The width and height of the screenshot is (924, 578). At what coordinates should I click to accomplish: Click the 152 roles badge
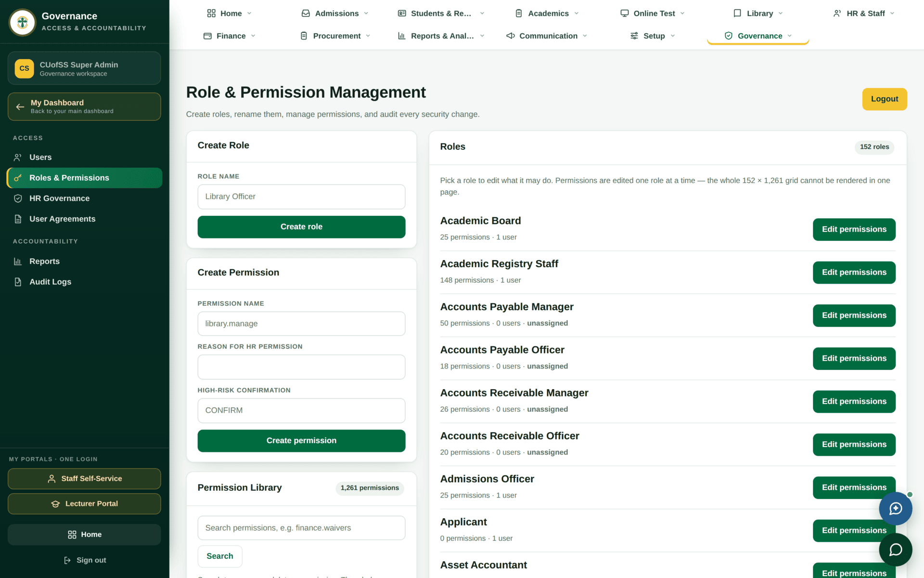874,147
